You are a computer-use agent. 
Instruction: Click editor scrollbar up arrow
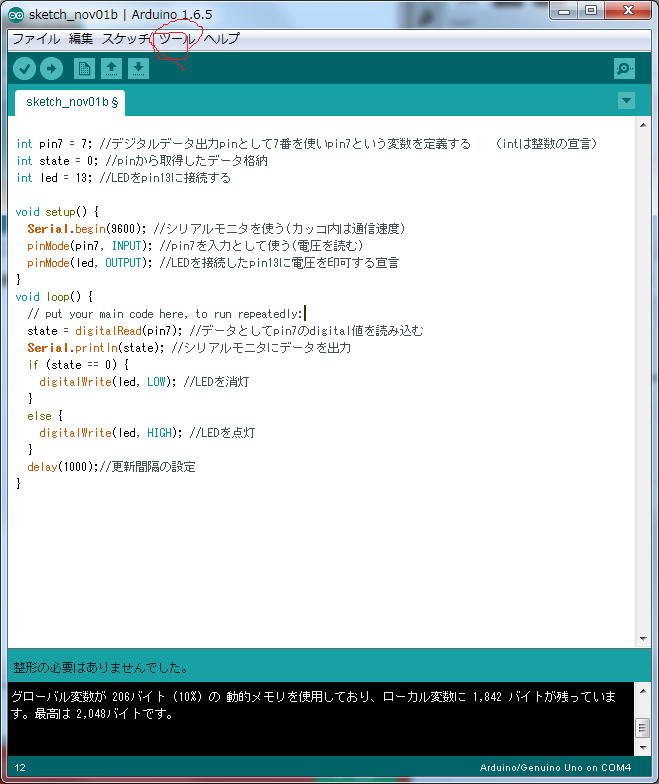point(643,125)
